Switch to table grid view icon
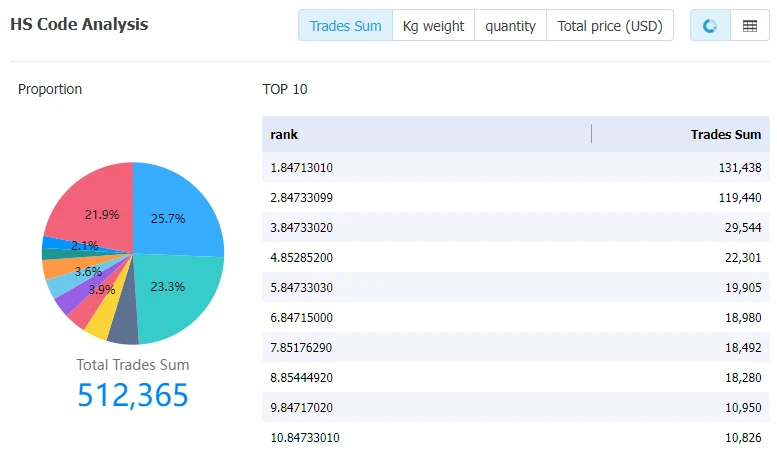Viewport: 777px width, 458px height. point(750,25)
